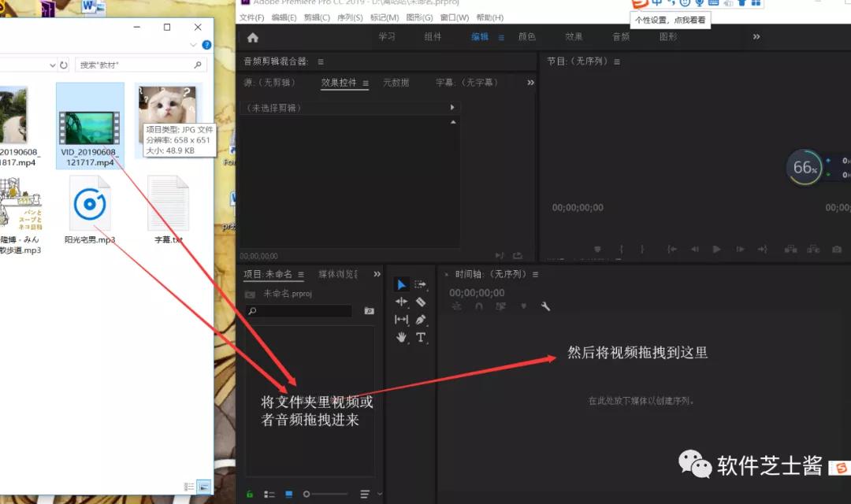Select the Type tool
851x504 pixels.
pyautogui.click(x=422, y=337)
